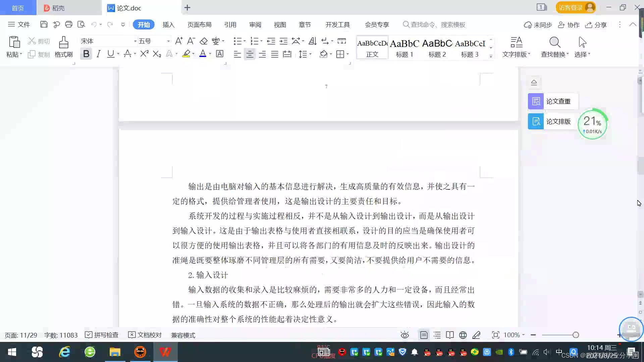The height and width of the screenshot is (362, 644).
Task: Click the zoom slider handle in status bar
Action: click(x=576, y=335)
